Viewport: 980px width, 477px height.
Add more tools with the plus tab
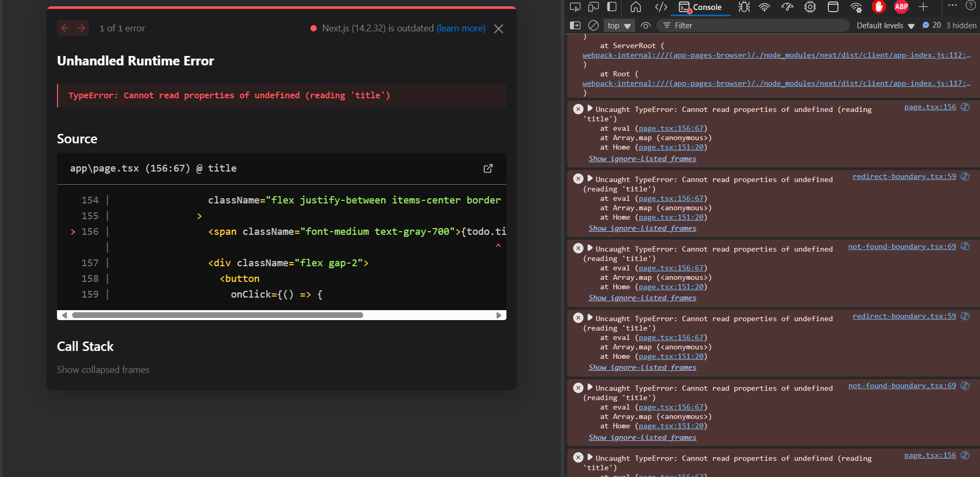(x=923, y=7)
